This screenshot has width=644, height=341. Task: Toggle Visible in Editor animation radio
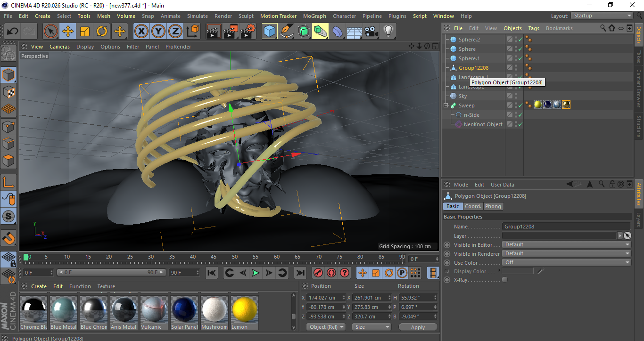[x=447, y=245]
